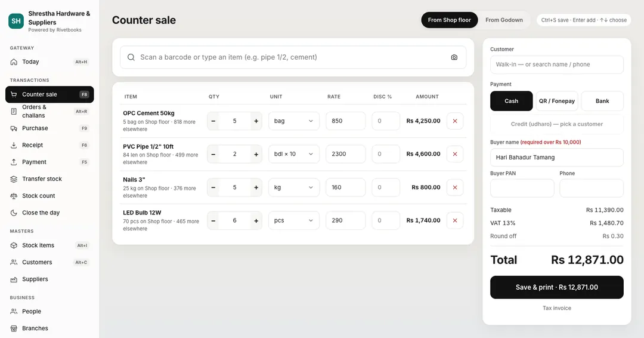Focus the barcode scan search field

293,57
